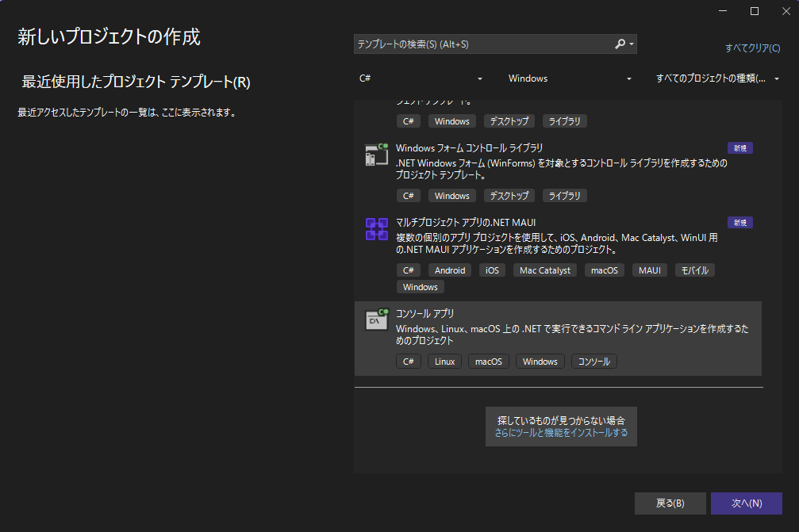The image size is (799, 532).
Task: Click the すべてクリア(C) link
Action: (x=751, y=48)
